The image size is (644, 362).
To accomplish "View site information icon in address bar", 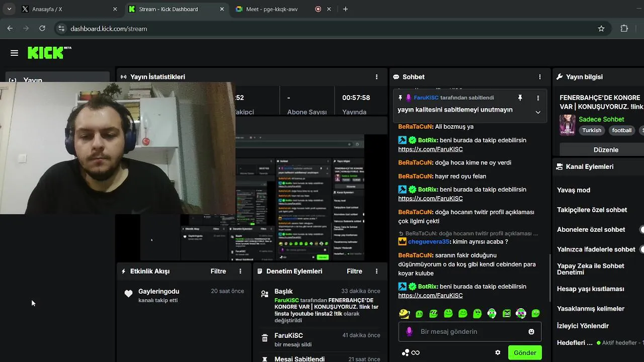I will tap(61, 29).
